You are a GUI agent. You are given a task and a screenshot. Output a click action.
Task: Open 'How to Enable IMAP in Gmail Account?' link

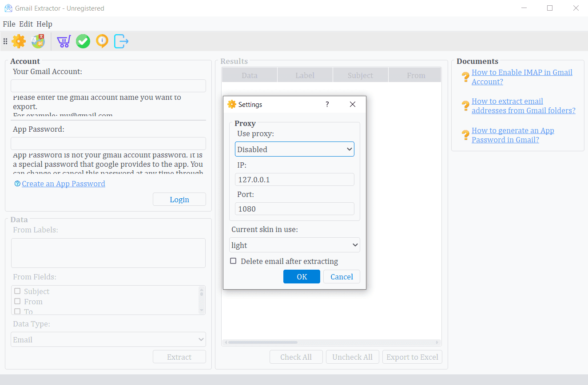tap(522, 77)
